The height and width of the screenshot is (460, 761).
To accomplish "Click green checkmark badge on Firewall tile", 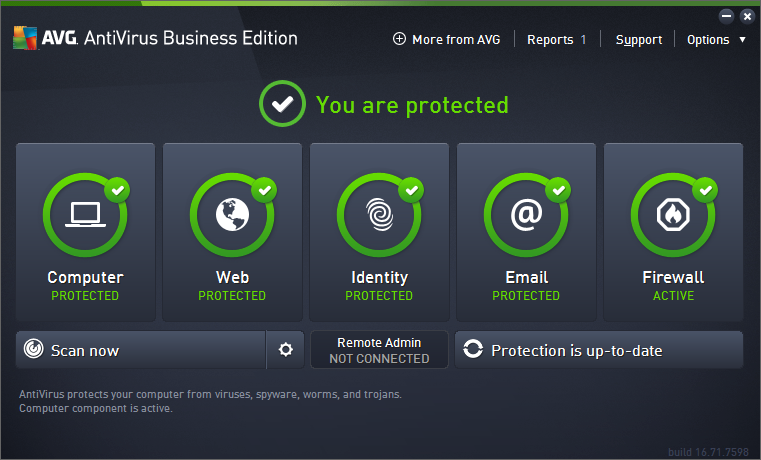I will (x=706, y=188).
